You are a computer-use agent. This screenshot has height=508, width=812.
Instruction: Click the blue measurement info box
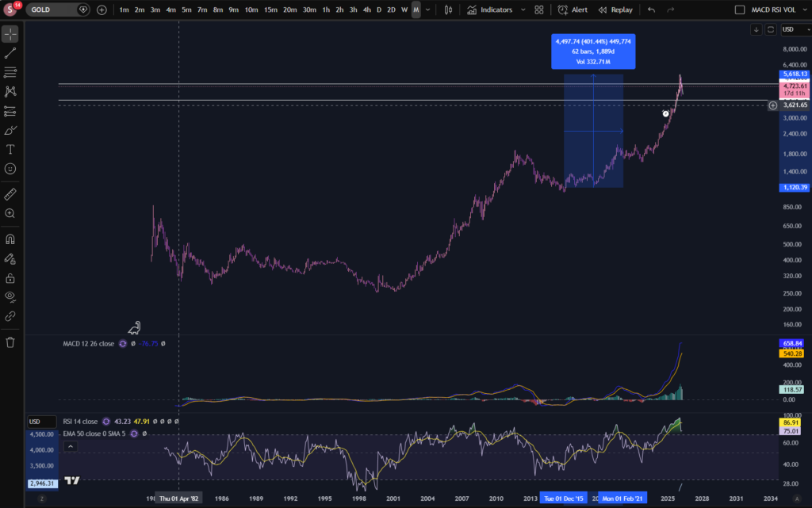[593, 52]
